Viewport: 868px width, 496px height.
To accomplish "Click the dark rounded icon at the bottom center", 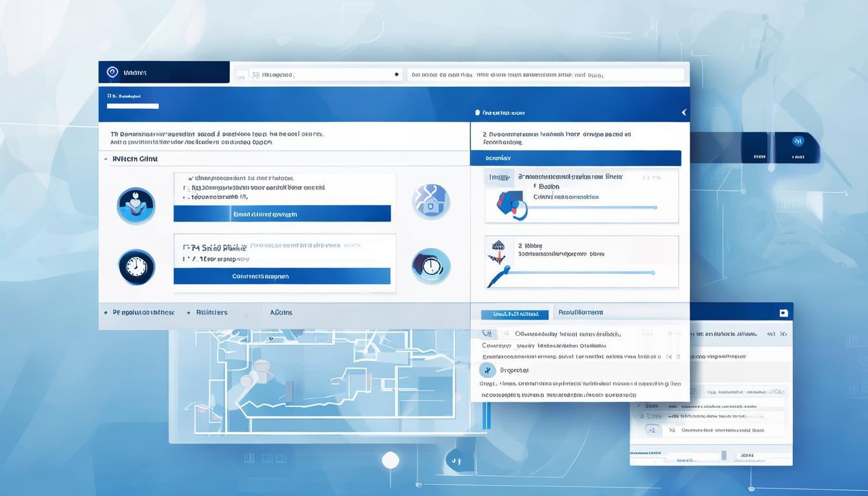I will (459, 460).
